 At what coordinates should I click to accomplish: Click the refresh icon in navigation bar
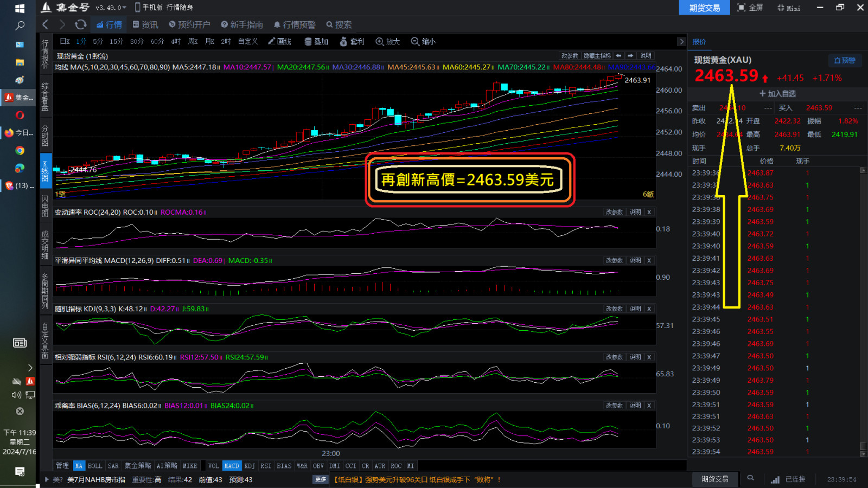(x=80, y=24)
